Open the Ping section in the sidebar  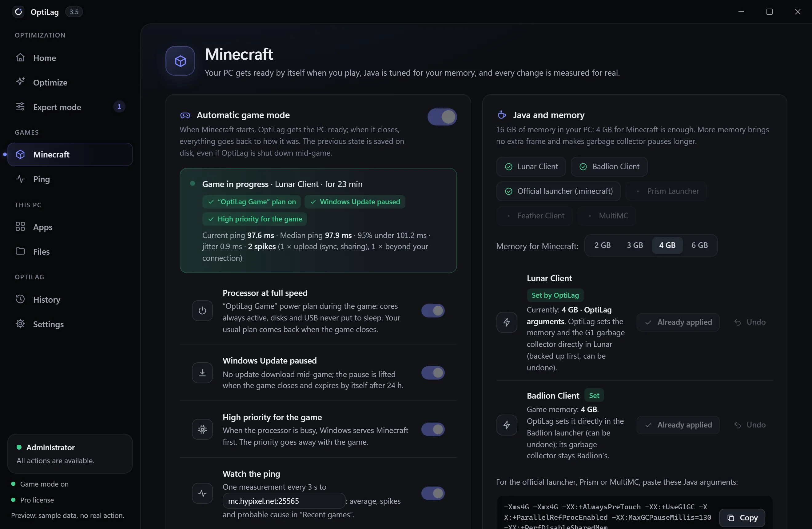pyautogui.click(x=70, y=179)
